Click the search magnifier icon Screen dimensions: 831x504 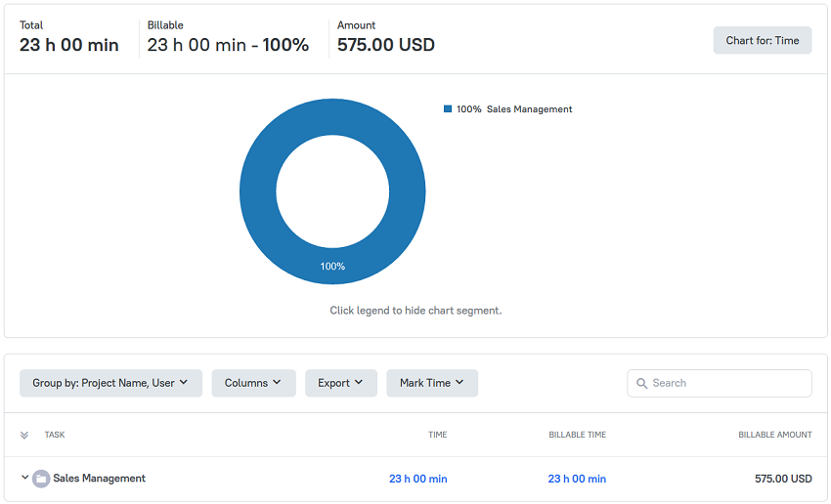click(x=641, y=383)
